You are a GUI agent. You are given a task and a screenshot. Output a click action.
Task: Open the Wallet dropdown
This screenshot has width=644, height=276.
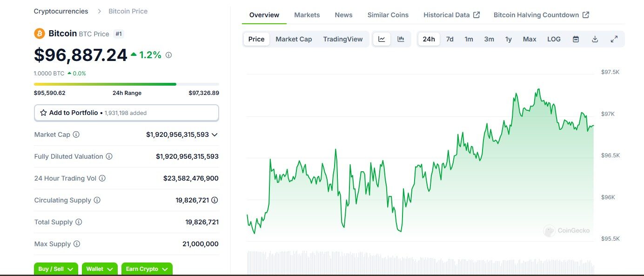tap(100, 269)
